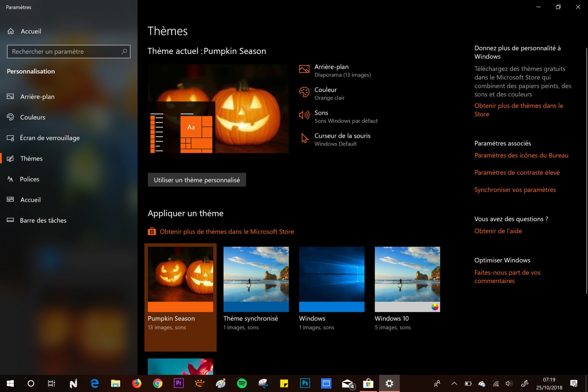
Task: Open Task View in taskbar
Action: click(51, 383)
